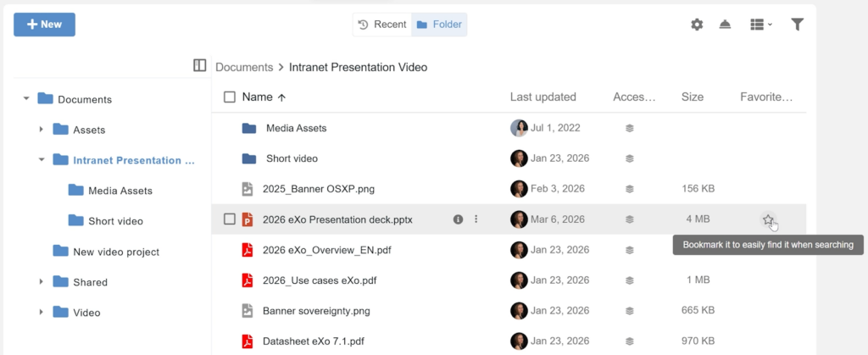Select the Folder view tab
Screen dimensions: 868x355
click(x=439, y=25)
